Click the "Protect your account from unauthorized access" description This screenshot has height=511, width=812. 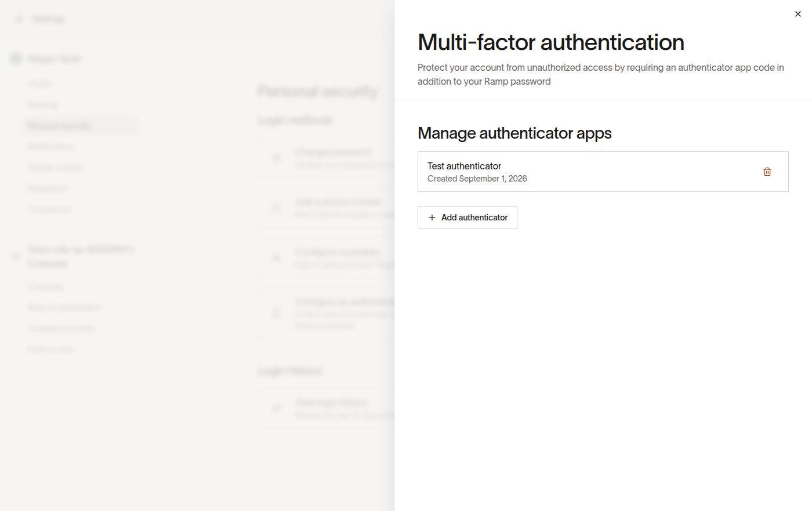(x=601, y=74)
